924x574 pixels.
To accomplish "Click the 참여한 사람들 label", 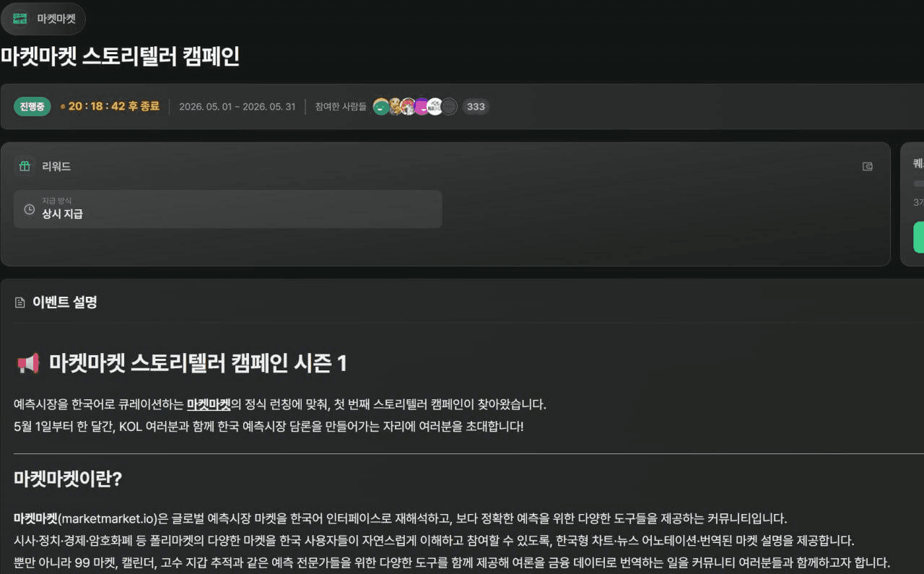I will tap(341, 107).
